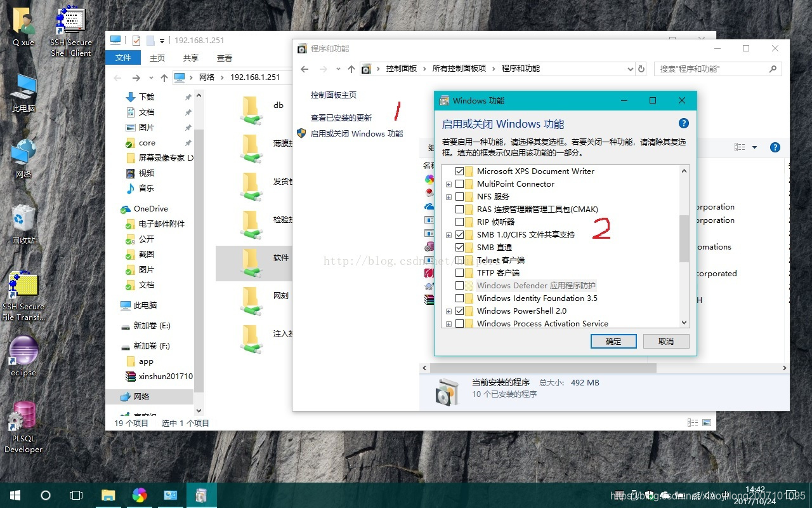Open address bar history dropdown in 程序和功能

click(x=630, y=69)
